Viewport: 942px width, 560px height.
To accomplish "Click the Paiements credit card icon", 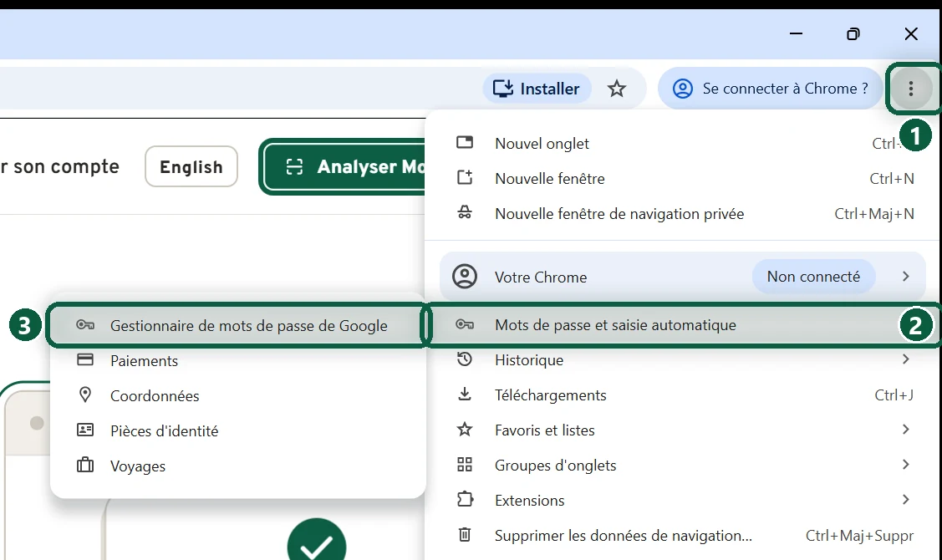I will tap(85, 360).
